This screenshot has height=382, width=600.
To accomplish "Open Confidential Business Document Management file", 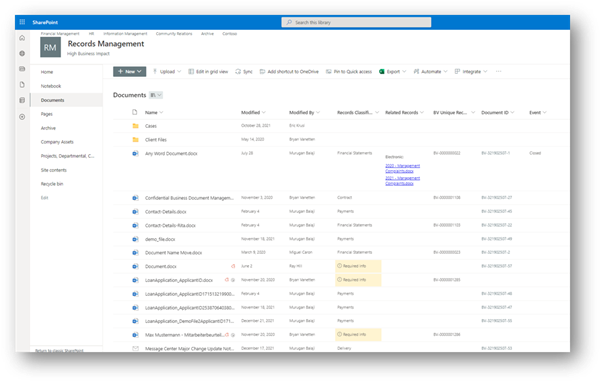I will (189, 198).
